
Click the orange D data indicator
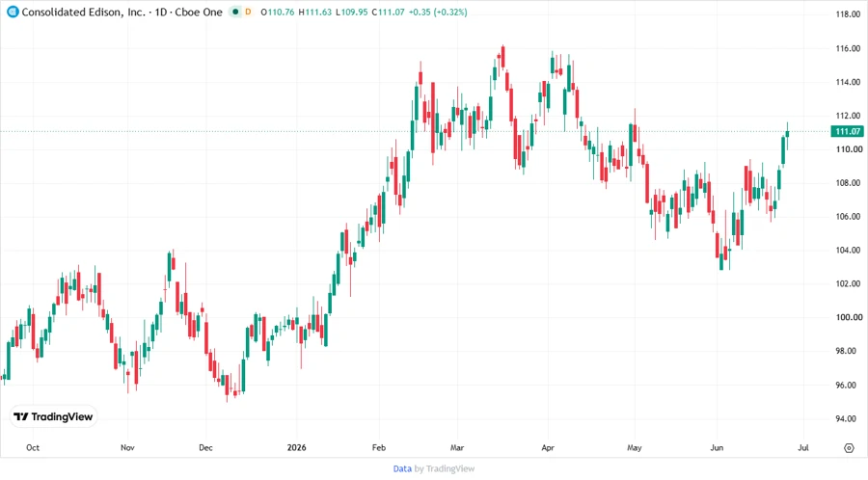coord(248,13)
